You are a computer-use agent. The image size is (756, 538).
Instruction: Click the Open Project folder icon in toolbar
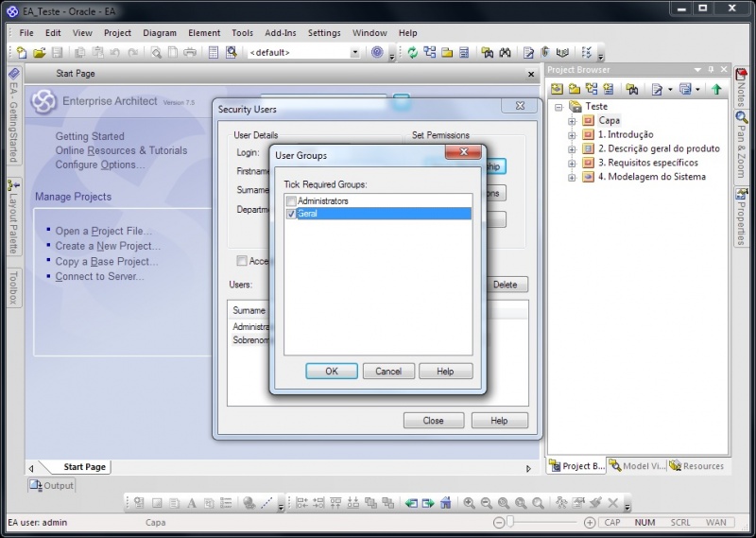click(x=40, y=53)
